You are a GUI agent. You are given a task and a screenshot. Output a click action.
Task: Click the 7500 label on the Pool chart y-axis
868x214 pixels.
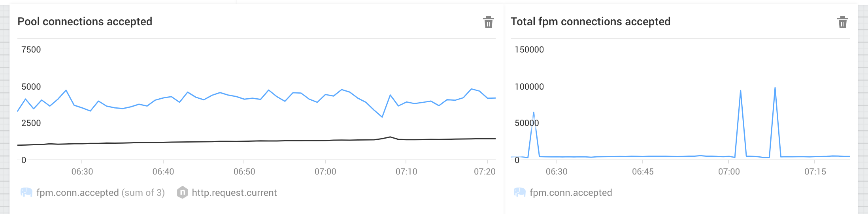pyautogui.click(x=31, y=50)
